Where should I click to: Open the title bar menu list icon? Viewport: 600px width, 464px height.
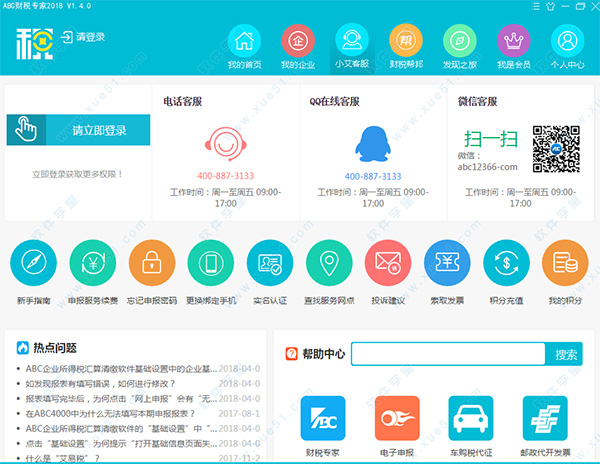tap(536, 6)
